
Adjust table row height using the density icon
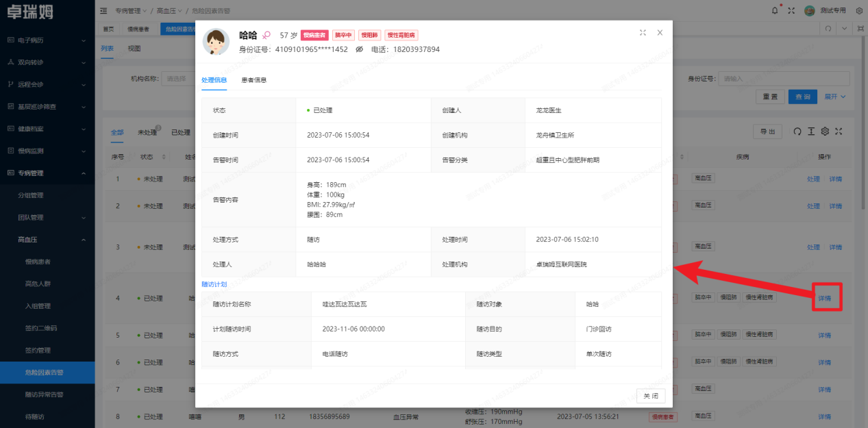(x=811, y=131)
